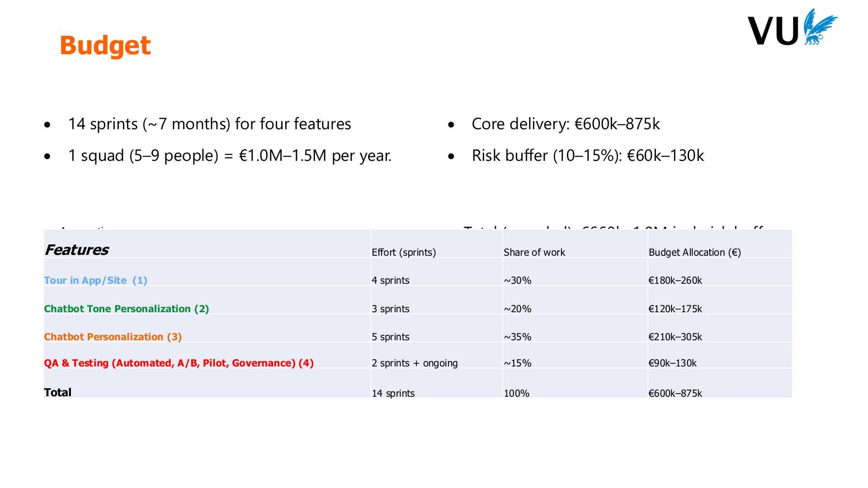Select the 'Core delivery: €600k–875k' bullet

566,124
